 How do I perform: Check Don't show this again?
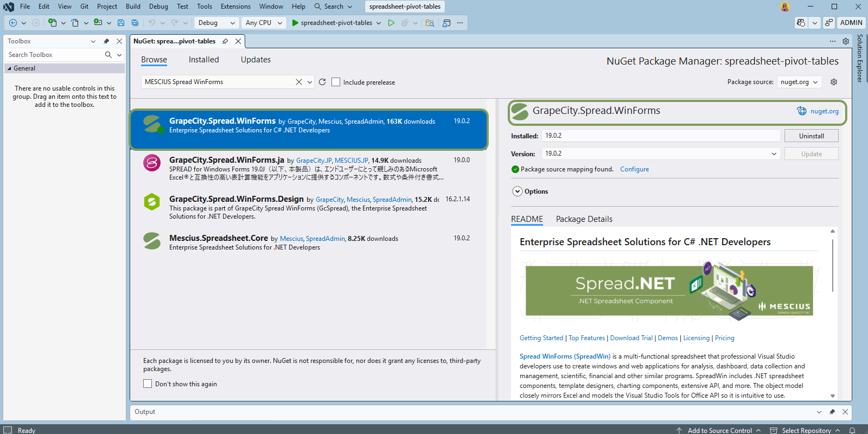(x=148, y=384)
